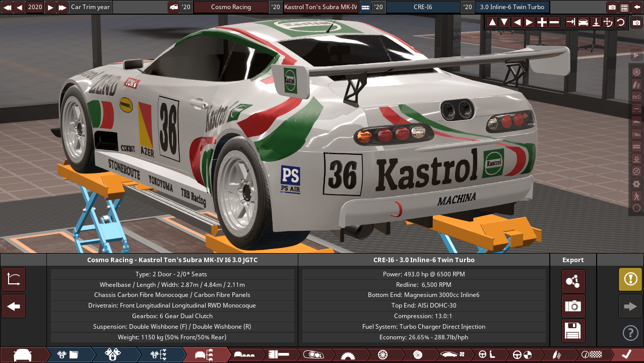Show warnings with the yellow exclamation button

pyautogui.click(x=630, y=279)
